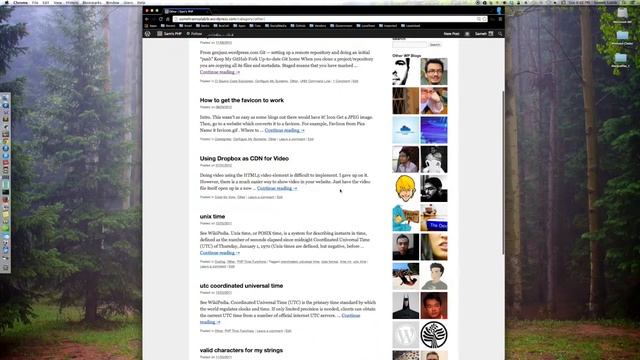The width and height of the screenshot is (640, 360).
Task: Open the GitHub bookmarks folder
Action: [298, 26]
